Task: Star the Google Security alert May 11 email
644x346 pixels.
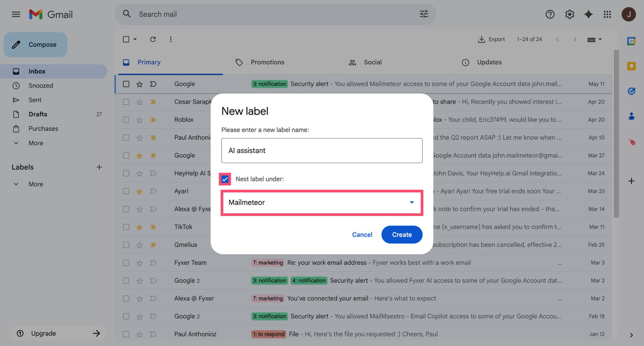Action: (x=139, y=84)
